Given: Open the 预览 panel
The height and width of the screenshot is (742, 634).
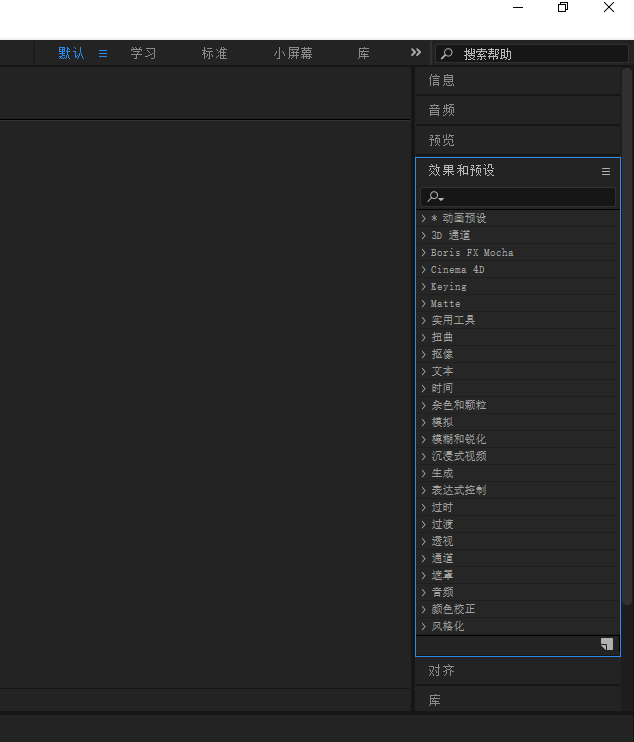Looking at the screenshot, I should 441,141.
